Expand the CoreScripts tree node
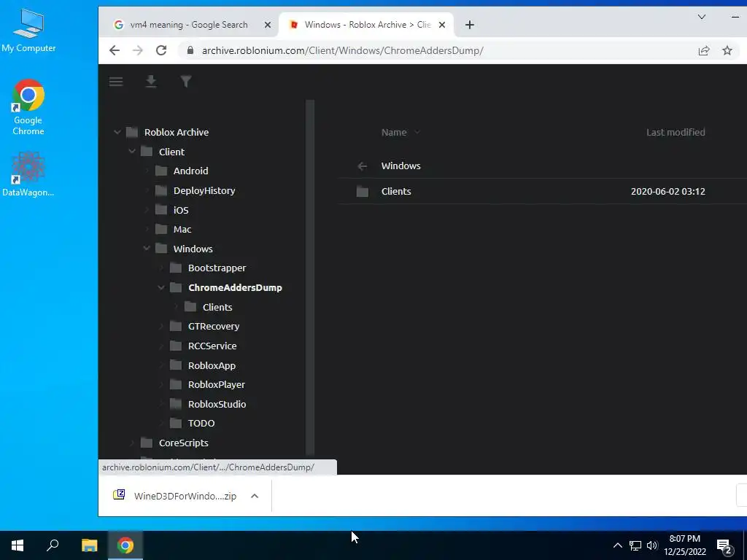 pos(132,443)
